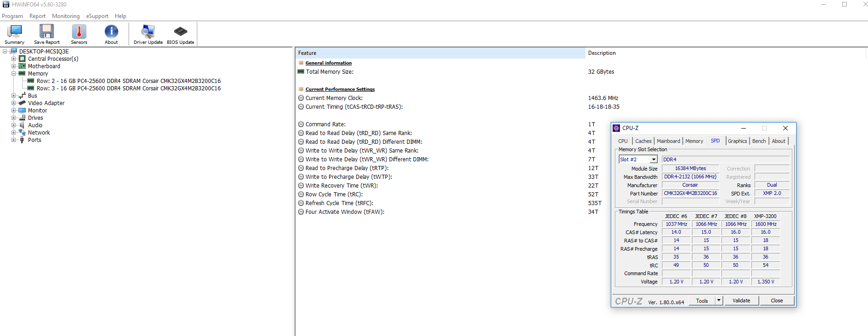The width and height of the screenshot is (868, 336).
Task: Open the Summary toolbar icon
Action: [x=15, y=34]
